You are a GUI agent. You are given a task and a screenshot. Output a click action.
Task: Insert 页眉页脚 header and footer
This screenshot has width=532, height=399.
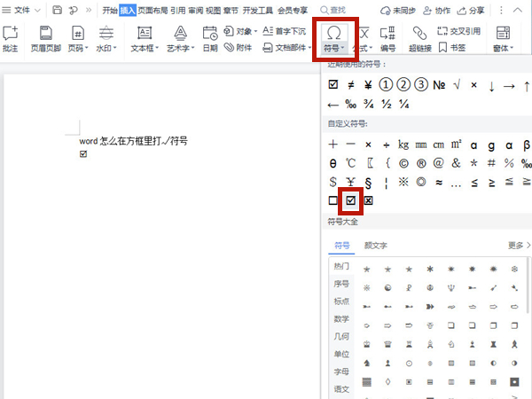pos(45,38)
